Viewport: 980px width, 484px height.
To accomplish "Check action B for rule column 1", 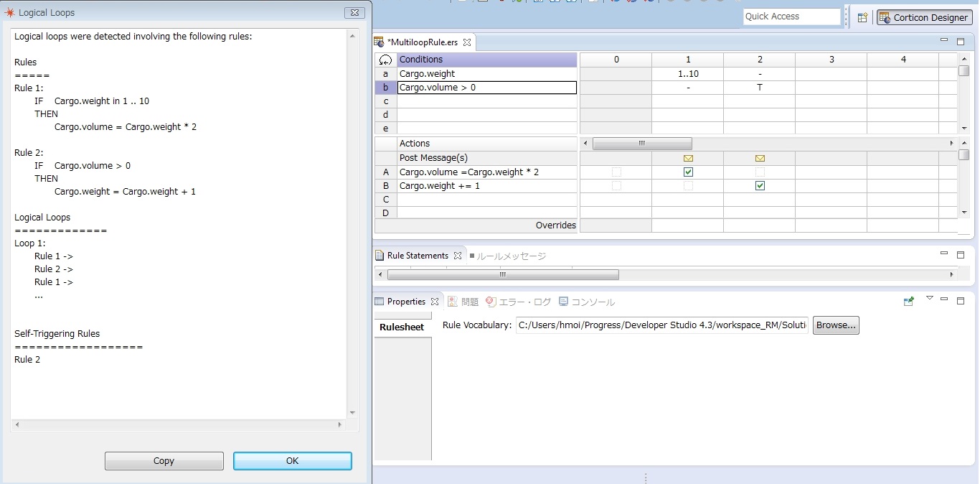I will point(688,186).
